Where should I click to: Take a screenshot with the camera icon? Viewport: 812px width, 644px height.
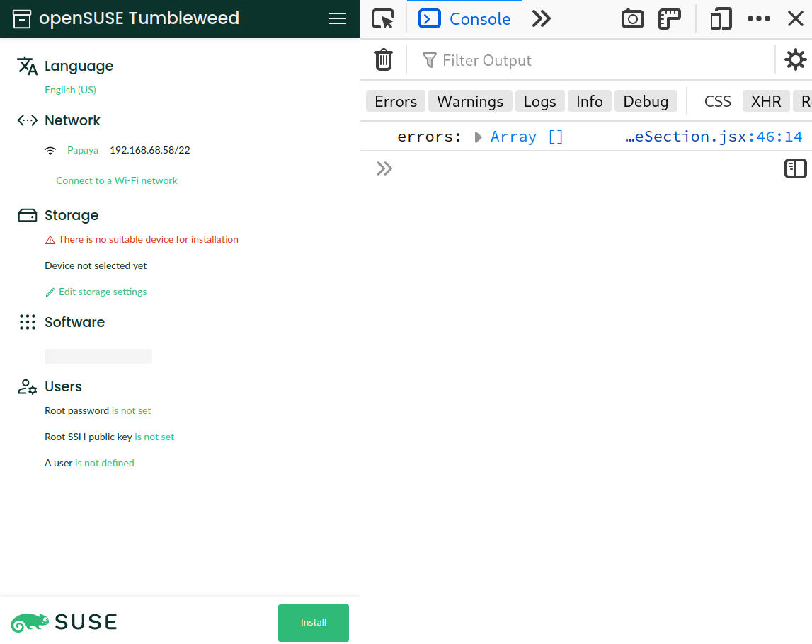click(632, 19)
